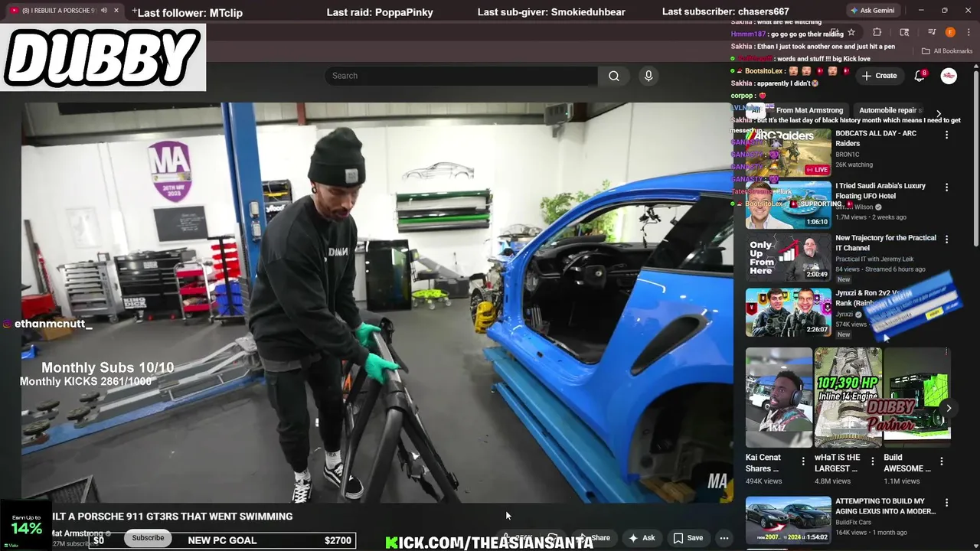Bookmark this page with the star icon
This screenshot has height=551, width=980.
tap(851, 32)
